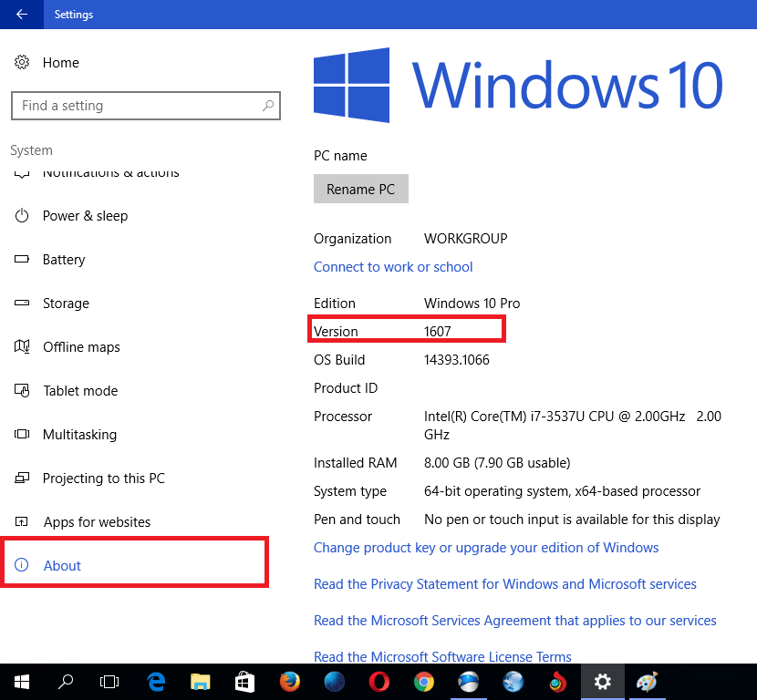This screenshot has width=757, height=700.
Task: Launch Opera from the taskbar
Action: tap(379, 682)
